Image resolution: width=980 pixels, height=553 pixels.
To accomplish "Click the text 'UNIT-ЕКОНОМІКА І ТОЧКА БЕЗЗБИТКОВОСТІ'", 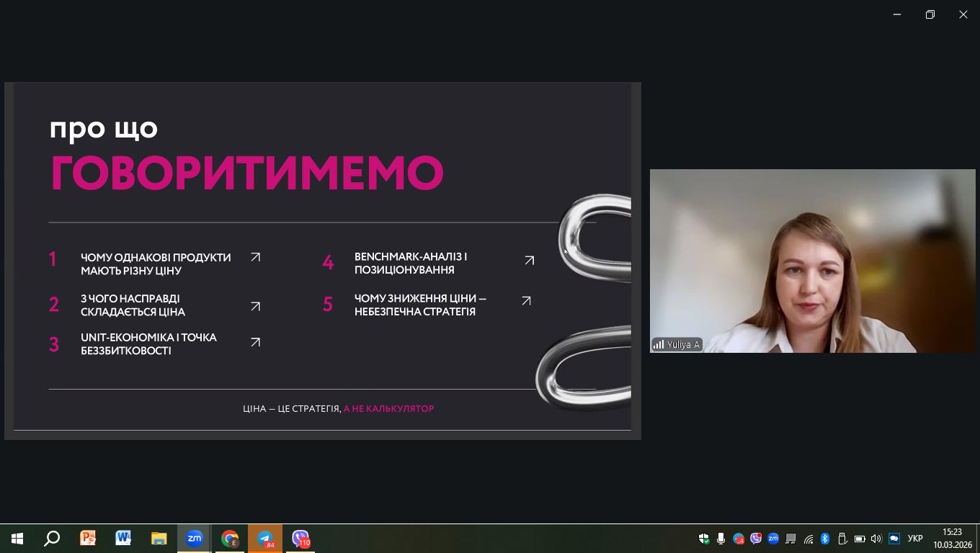I will click(x=148, y=344).
